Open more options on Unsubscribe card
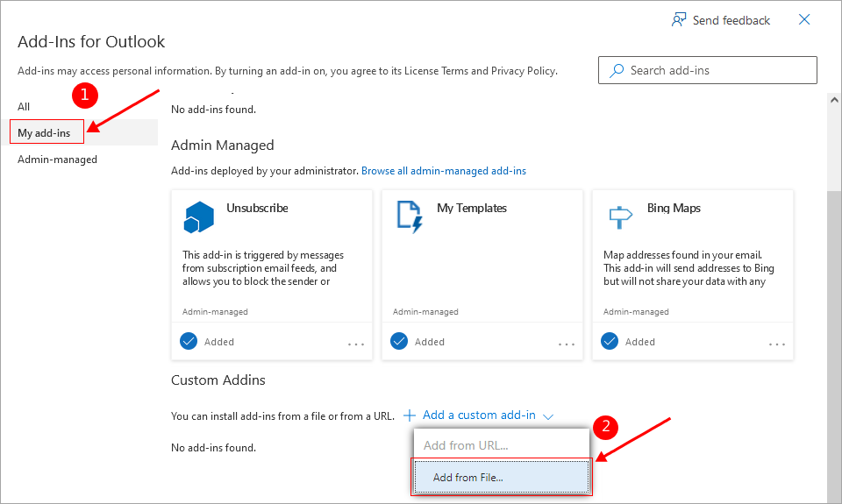Screen dimensions: 842x504 pyautogui.click(x=355, y=344)
